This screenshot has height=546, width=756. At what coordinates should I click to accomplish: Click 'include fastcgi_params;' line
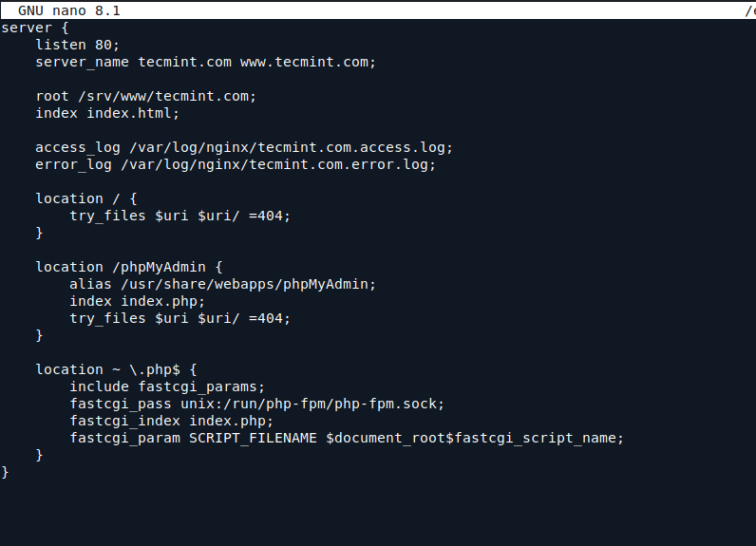coord(167,386)
